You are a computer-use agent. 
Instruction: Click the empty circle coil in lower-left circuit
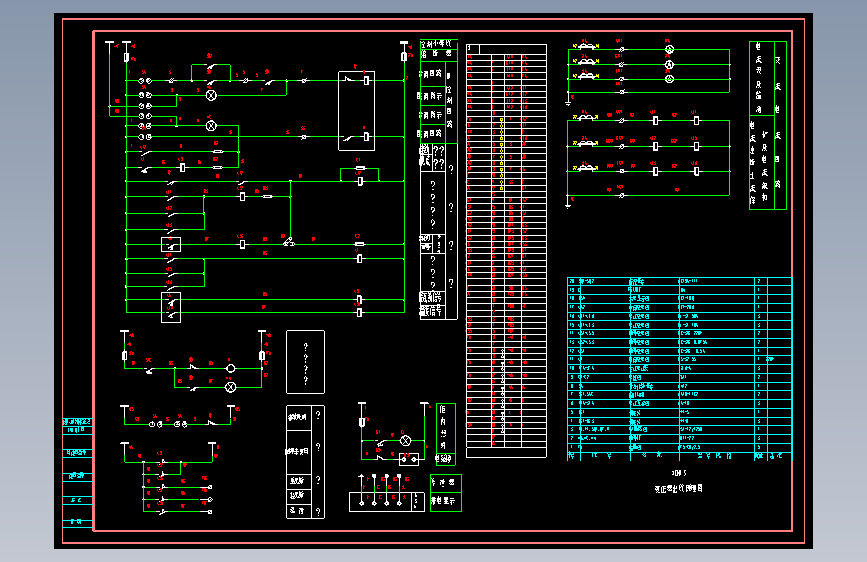click(x=231, y=368)
